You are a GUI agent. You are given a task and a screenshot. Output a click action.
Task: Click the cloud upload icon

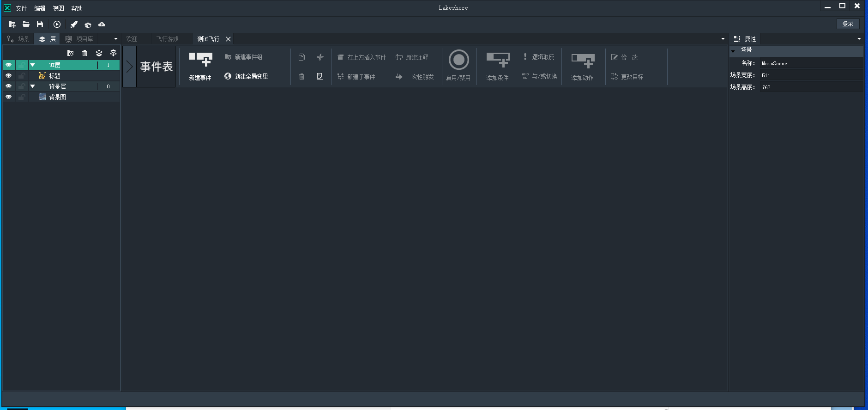(x=102, y=24)
